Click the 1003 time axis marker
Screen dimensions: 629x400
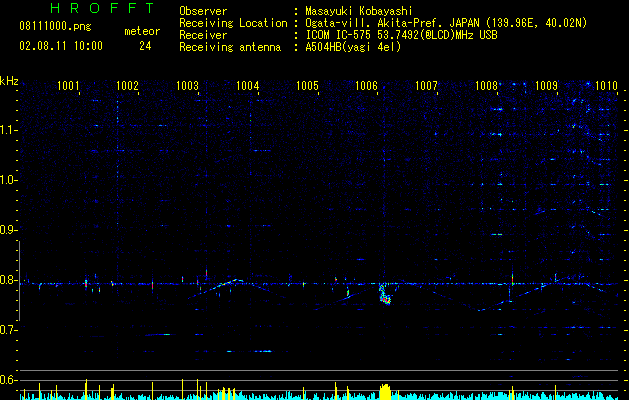tap(187, 85)
